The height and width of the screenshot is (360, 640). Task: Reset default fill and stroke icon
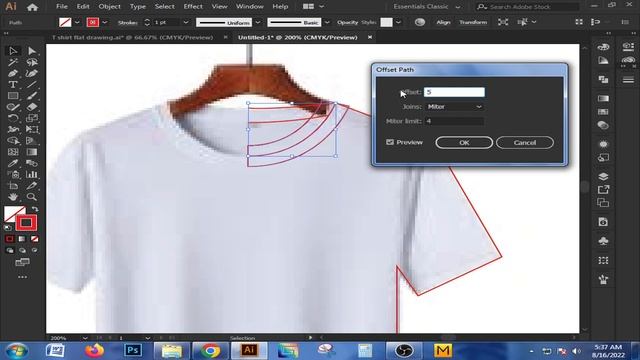point(8,228)
